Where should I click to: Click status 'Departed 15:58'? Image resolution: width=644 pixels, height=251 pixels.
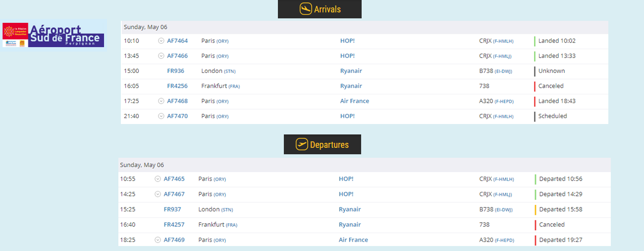pyautogui.click(x=561, y=209)
